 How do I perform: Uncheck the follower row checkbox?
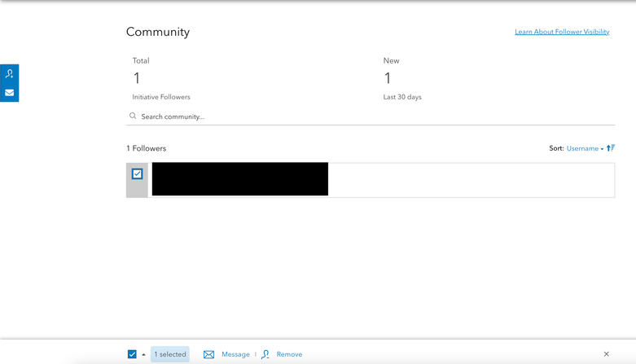point(137,174)
